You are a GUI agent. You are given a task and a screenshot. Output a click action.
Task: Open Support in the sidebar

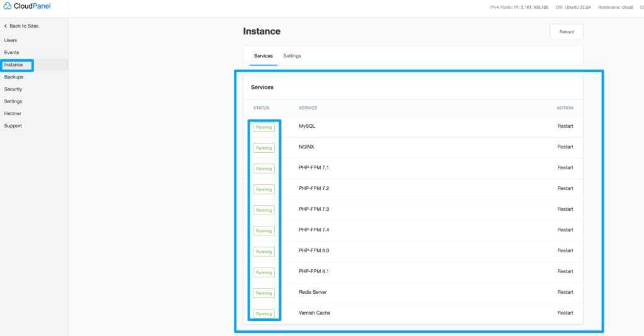click(x=13, y=126)
